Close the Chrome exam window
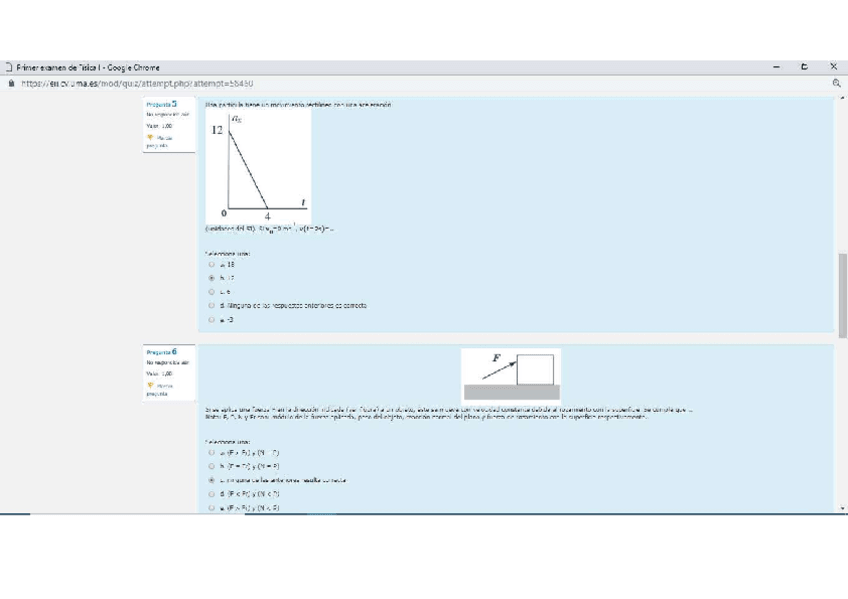The height and width of the screenshot is (599, 848). point(834,67)
